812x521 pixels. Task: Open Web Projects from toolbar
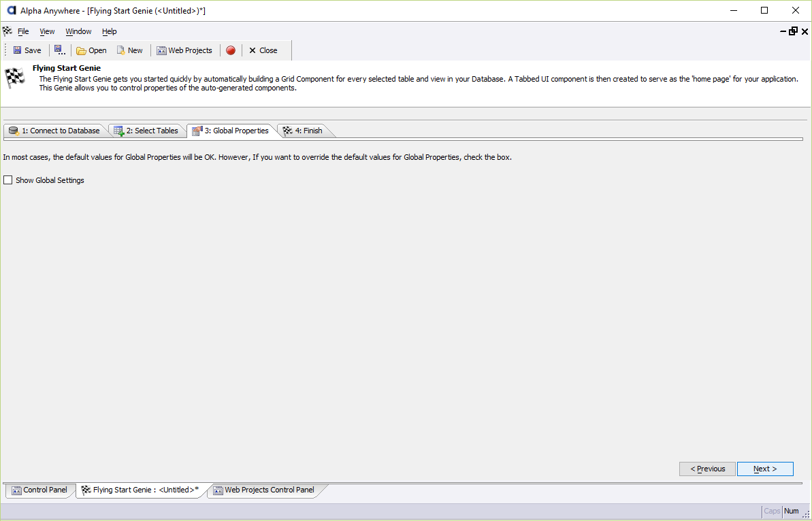pyautogui.click(x=184, y=50)
